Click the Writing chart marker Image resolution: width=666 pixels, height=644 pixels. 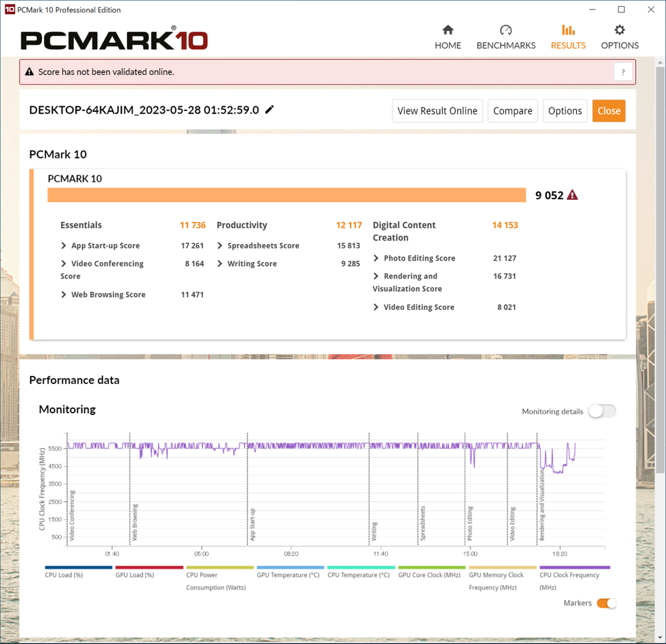[x=375, y=531]
